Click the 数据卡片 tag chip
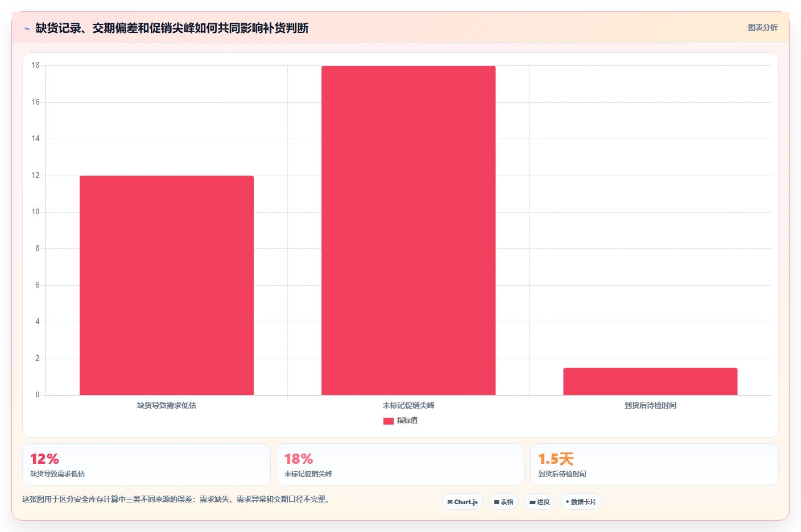 click(581, 502)
